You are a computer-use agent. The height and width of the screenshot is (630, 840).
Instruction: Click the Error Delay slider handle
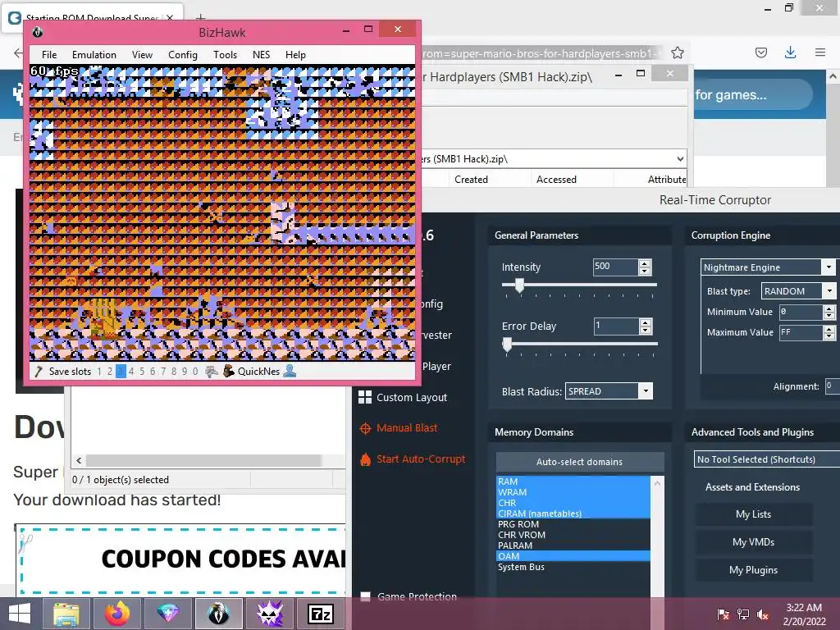coord(507,344)
